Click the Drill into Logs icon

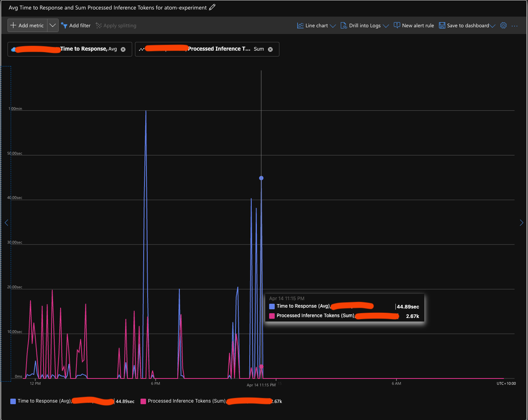click(343, 25)
